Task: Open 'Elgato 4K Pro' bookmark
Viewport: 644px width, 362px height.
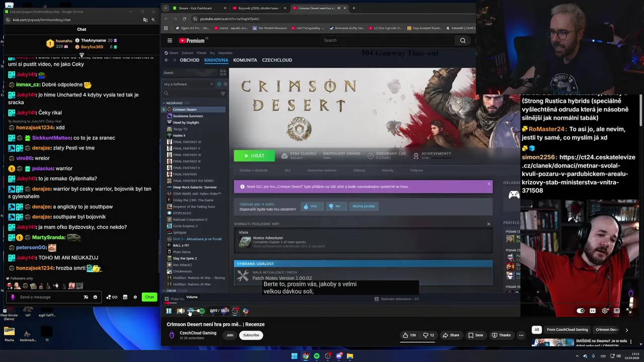Action: pyautogui.click(x=192, y=28)
